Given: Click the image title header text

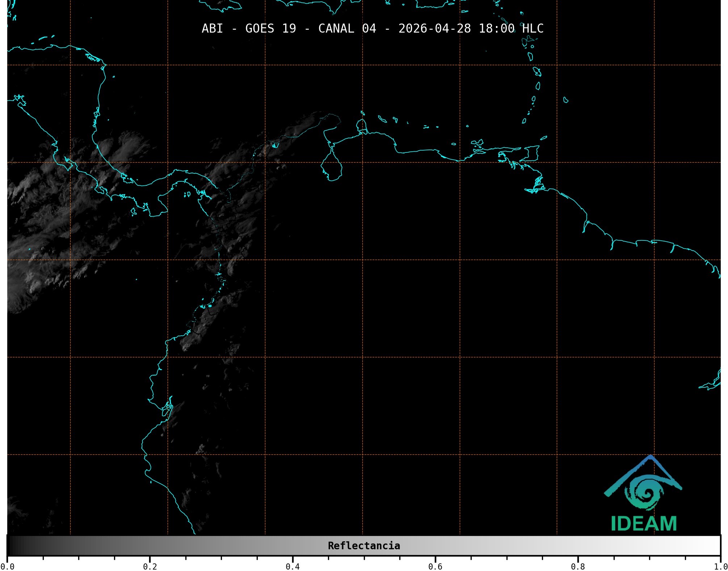Looking at the screenshot, I should tap(373, 28).
